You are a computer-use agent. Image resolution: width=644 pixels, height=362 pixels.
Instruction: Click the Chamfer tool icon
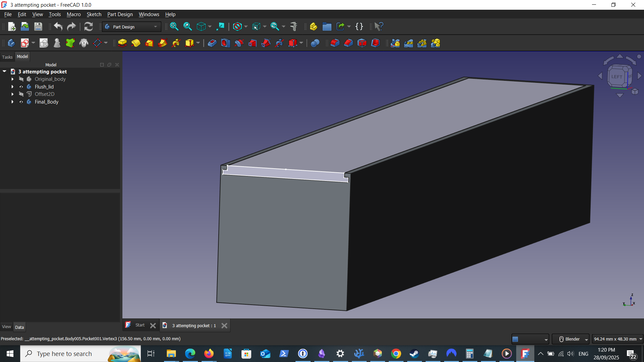click(x=348, y=43)
